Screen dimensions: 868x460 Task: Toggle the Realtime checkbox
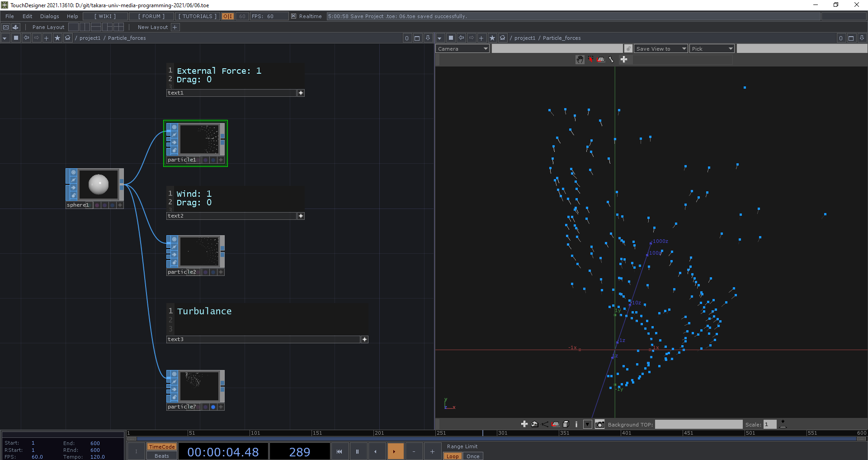pos(294,16)
